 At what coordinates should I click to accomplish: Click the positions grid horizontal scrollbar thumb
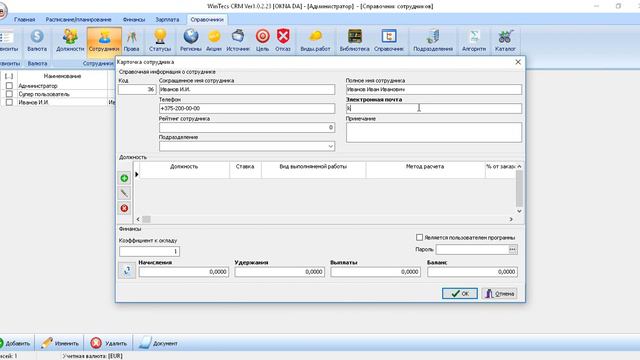146,219
